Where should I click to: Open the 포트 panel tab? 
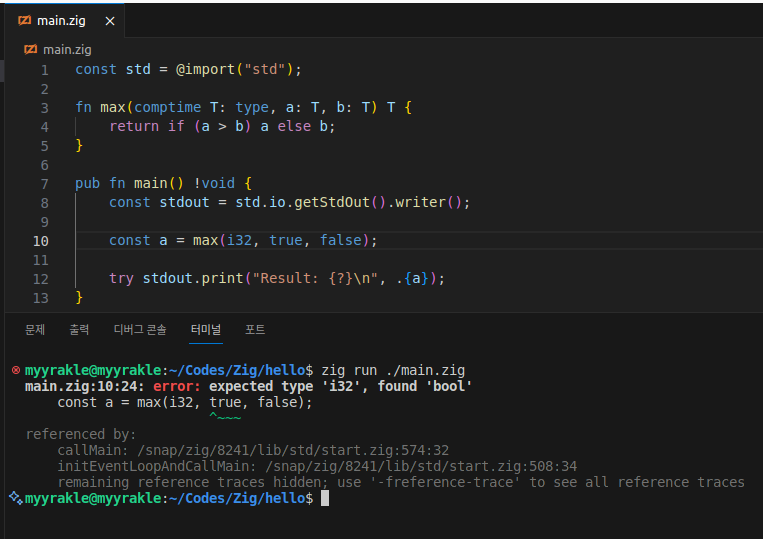(255, 329)
